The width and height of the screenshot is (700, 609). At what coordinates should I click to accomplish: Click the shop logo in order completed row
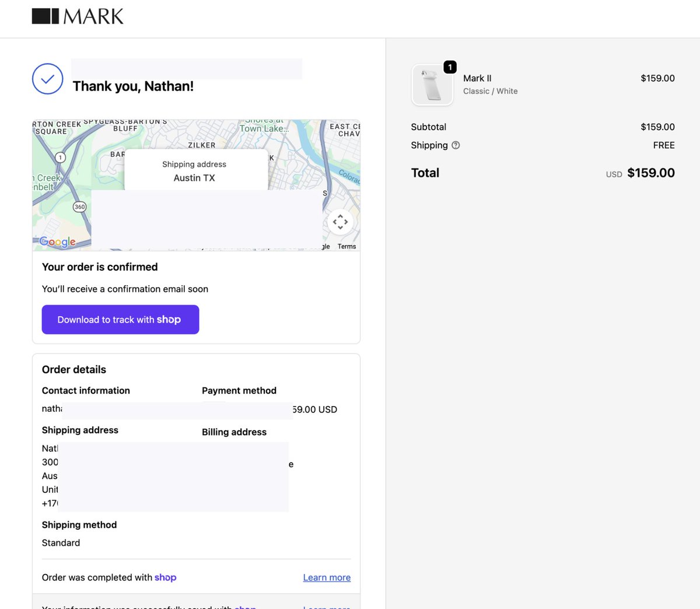click(165, 577)
